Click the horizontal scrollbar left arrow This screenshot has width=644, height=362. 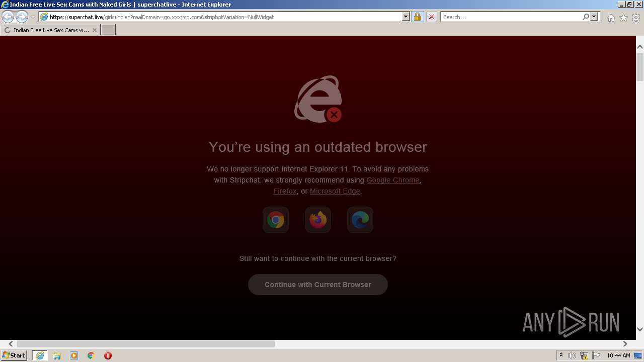tap(11, 344)
